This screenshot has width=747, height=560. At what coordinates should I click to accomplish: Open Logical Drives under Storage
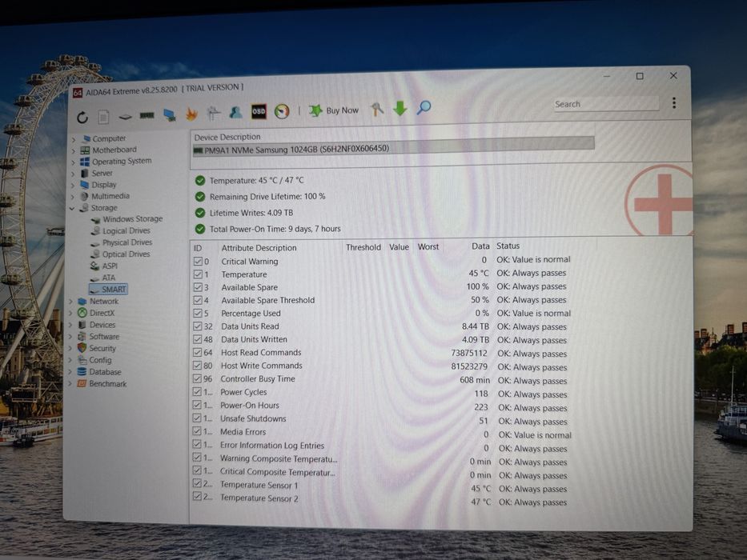tap(127, 230)
